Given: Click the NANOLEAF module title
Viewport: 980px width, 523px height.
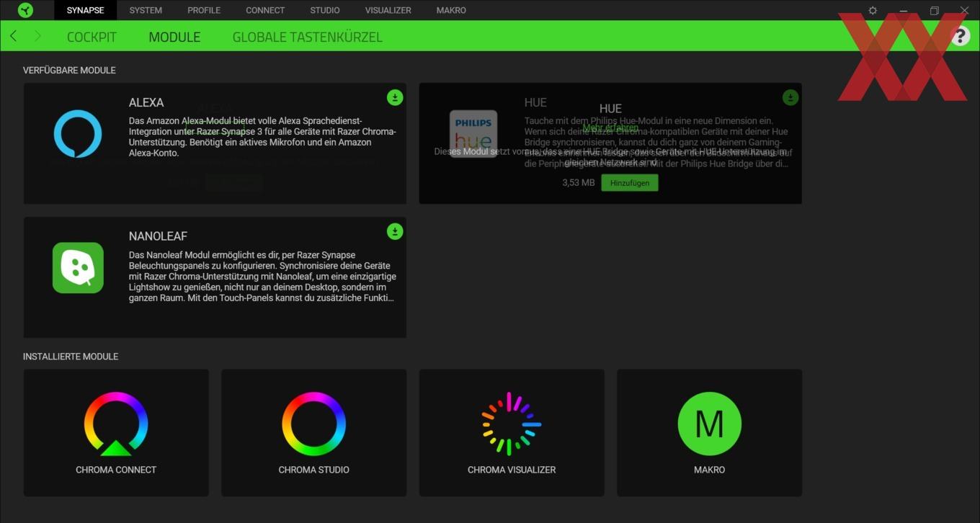Looking at the screenshot, I should 158,236.
